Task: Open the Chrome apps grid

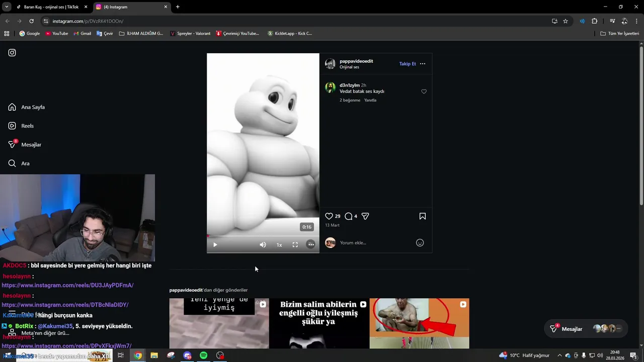Action: (x=7, y=34)
